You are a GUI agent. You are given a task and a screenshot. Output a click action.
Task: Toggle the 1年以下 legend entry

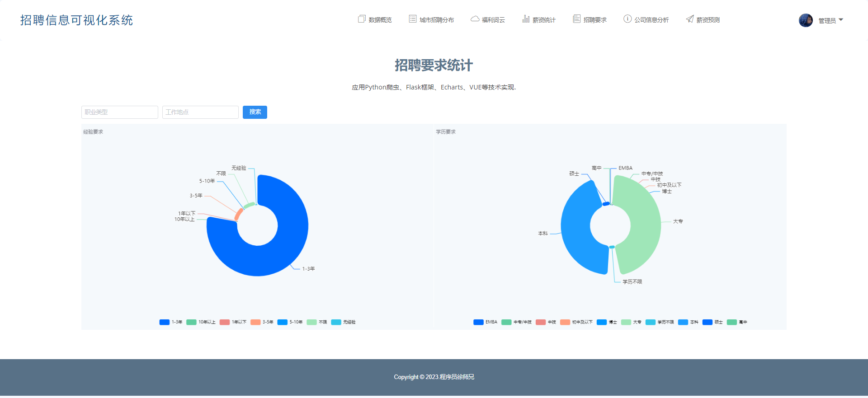pos(233,322)
